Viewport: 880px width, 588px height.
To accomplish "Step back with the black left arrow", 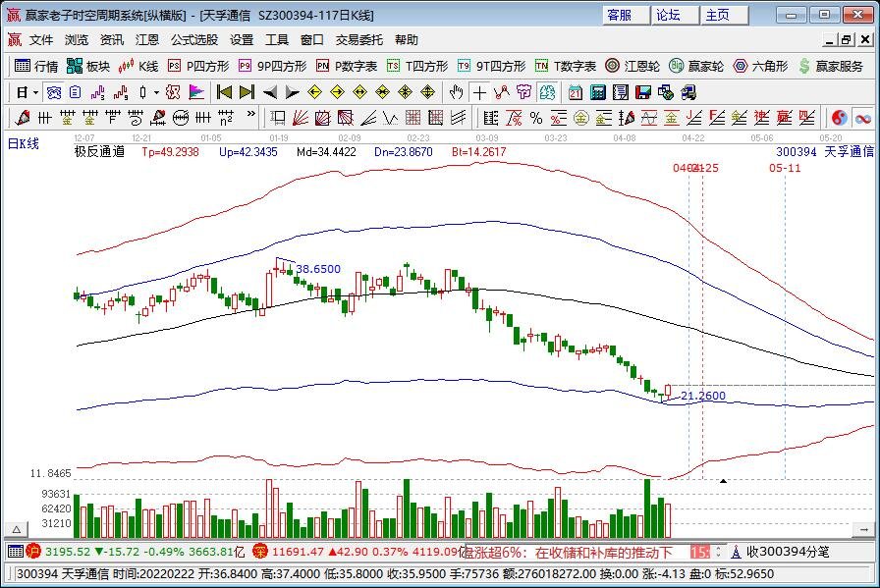I will click(x=270, y=92).
